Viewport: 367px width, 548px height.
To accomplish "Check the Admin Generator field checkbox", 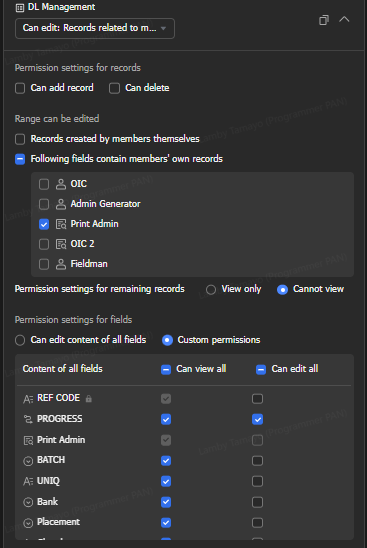I will click(44, 204).
